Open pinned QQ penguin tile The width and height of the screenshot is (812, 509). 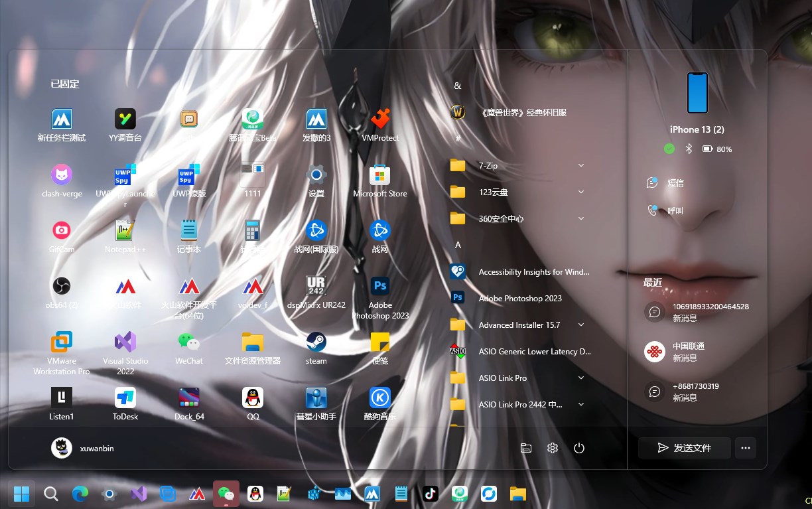[253, 404]
